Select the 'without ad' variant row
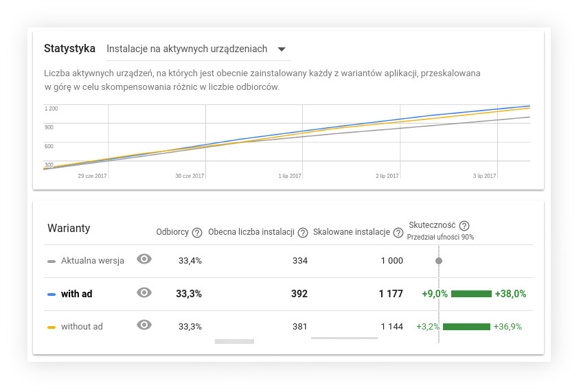581x392 pixels. (x=288, y=327)
